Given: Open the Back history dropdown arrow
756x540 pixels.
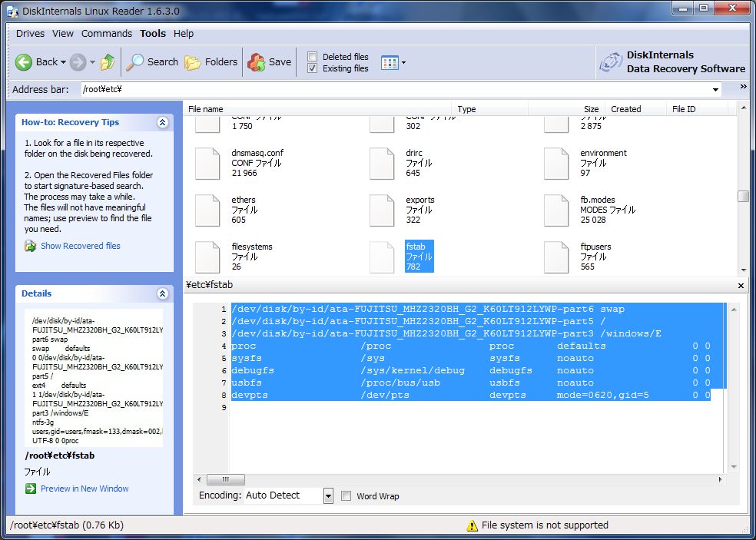Looking at the screenshot, I should pos(63,62).
